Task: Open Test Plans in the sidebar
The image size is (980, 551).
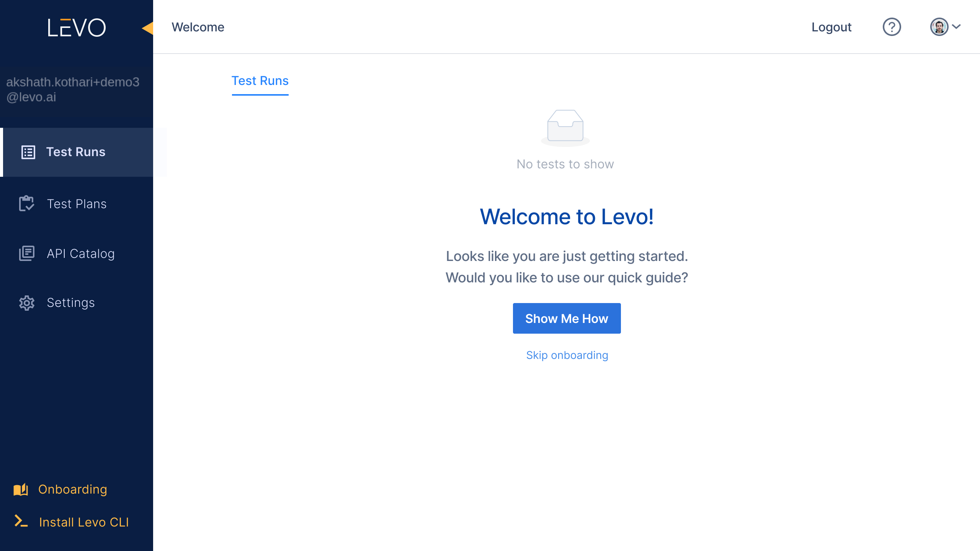Action: 77,204
